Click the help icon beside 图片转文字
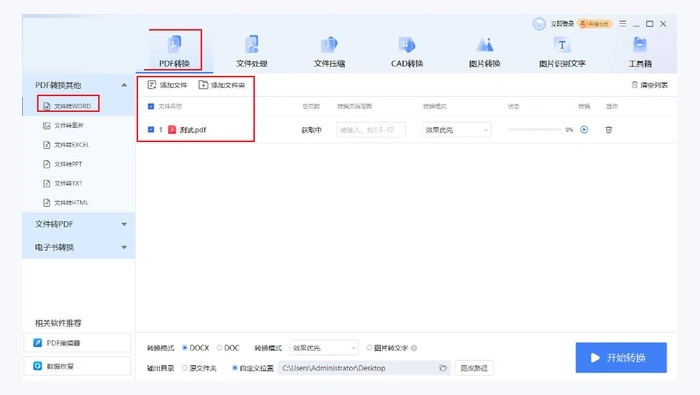Image resolution: width=700 pixels, height=395 pixels. tap(414, 348)
